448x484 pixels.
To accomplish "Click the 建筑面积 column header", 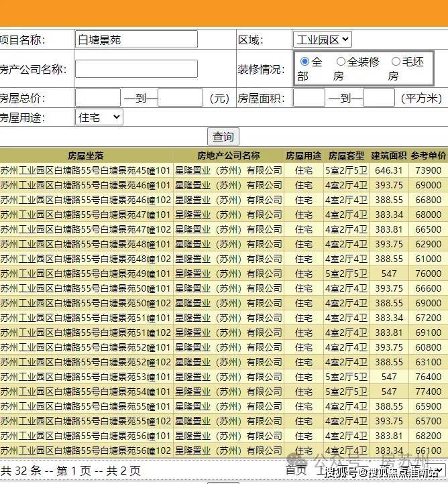I will click(389, 156).
